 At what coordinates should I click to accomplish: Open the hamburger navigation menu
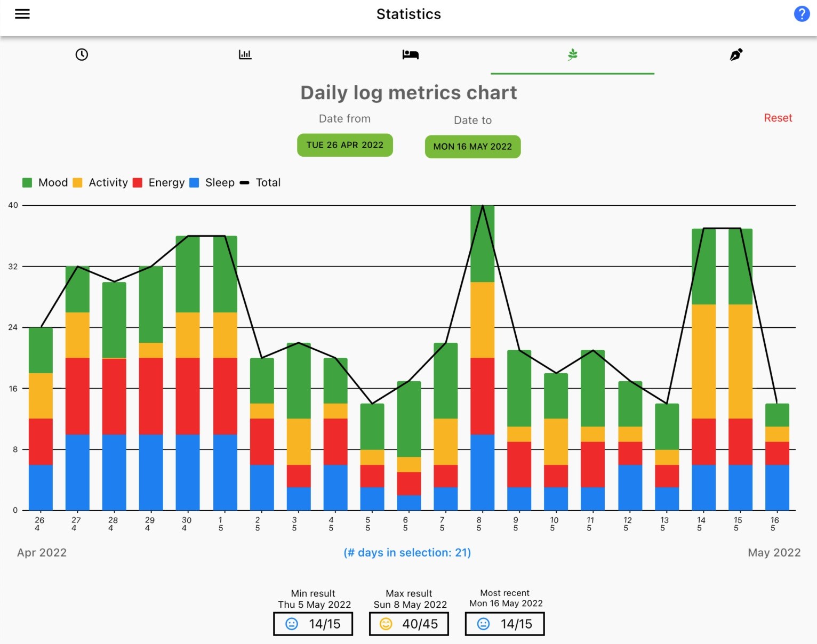coord(22,14)
